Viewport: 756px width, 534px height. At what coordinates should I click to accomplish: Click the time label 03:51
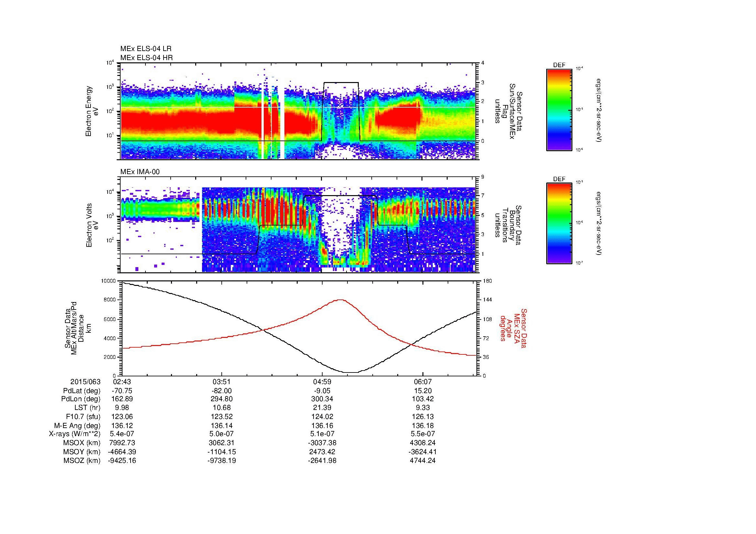click(222, 382)
